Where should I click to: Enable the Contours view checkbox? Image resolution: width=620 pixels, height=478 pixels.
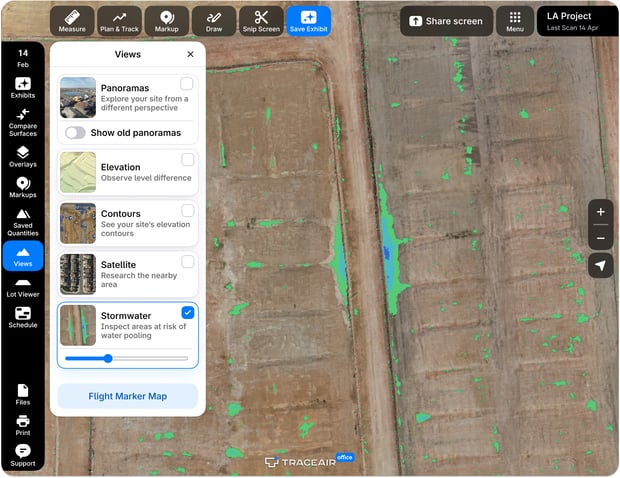(x=187, y=210)
